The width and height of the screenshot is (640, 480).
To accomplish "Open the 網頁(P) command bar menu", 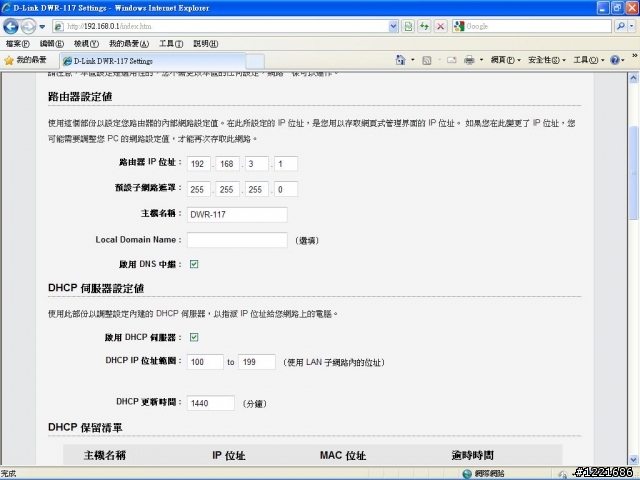I will [x=506, y=60].
